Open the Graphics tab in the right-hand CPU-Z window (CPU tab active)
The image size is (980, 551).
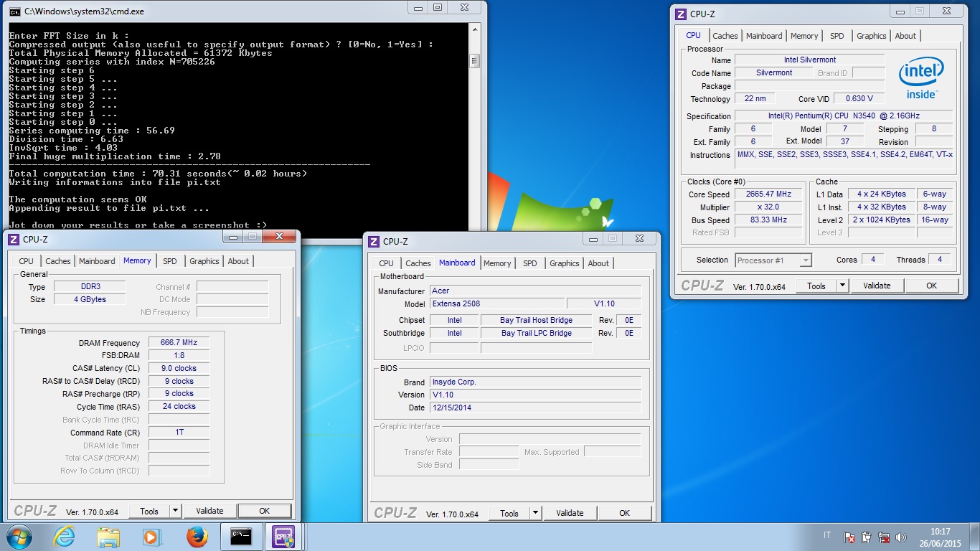tap(872, 36)
